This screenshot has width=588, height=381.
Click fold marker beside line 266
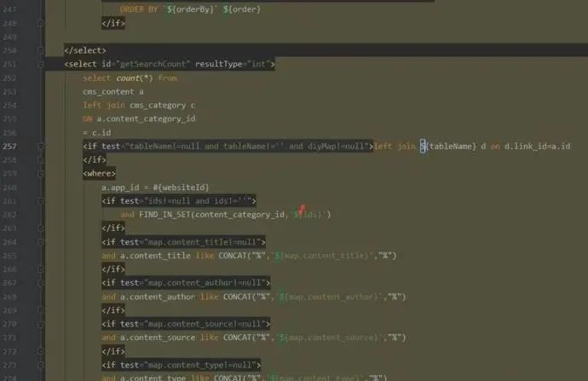pos(41,269)
